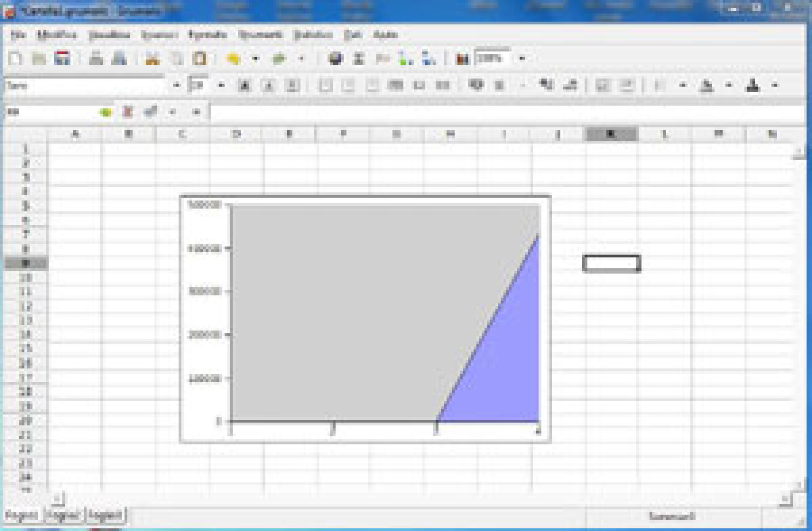
Task: Sort descending from the toolbar
Action: click(x=429, y=59)
